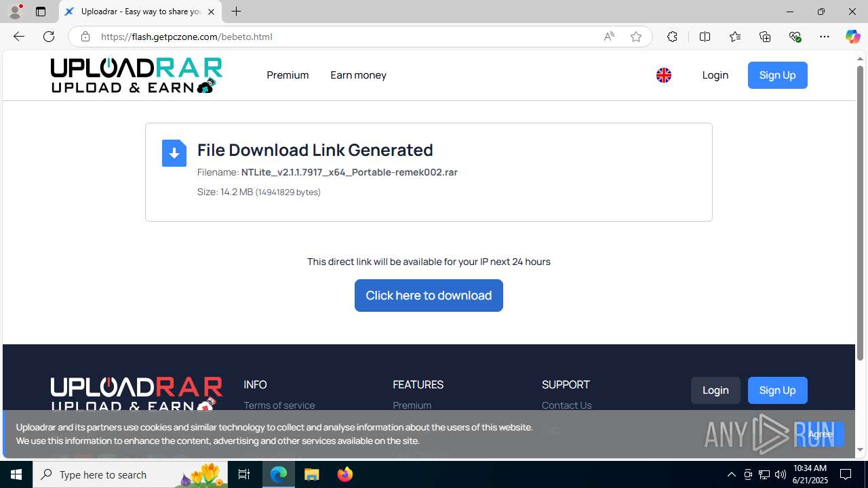Click footer Login button
The width and height of the screenshot is (868, 488).
point(715,390)
